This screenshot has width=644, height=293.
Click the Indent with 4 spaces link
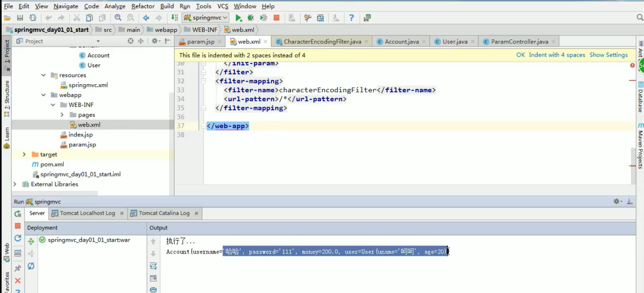(557, 55)
